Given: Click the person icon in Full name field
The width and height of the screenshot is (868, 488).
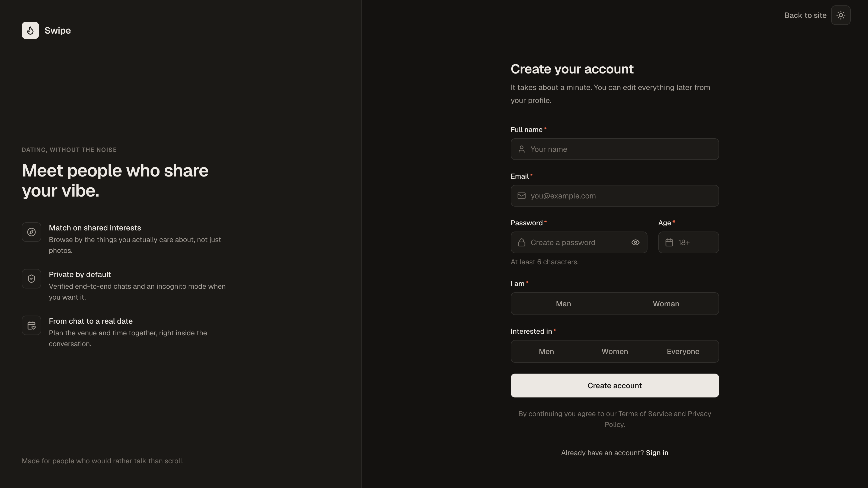Looking at the screenshot, I should [x=522, y=149].
